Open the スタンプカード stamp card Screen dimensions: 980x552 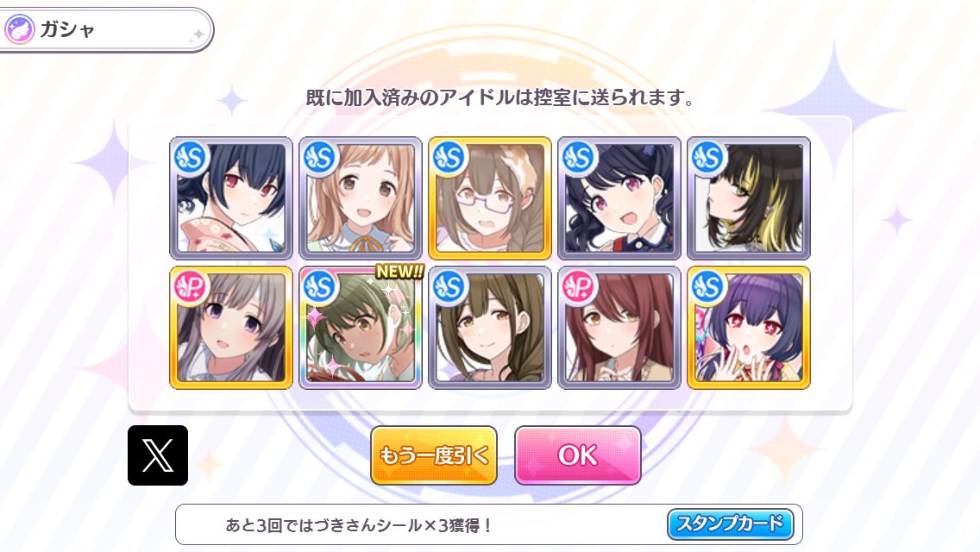(x=730, y=524)
